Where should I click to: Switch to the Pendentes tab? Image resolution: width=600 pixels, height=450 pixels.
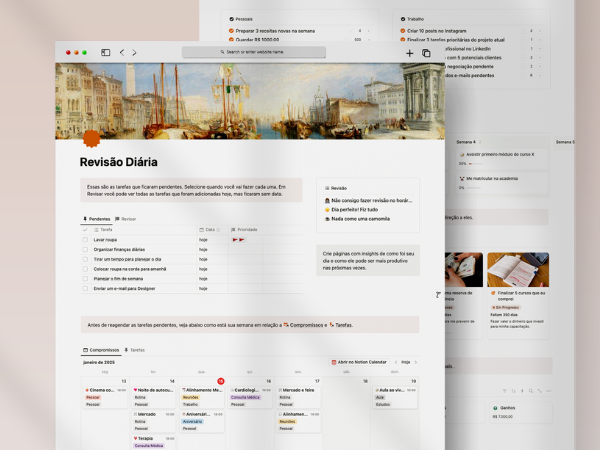pyautogui.click(x=97, y=219)
